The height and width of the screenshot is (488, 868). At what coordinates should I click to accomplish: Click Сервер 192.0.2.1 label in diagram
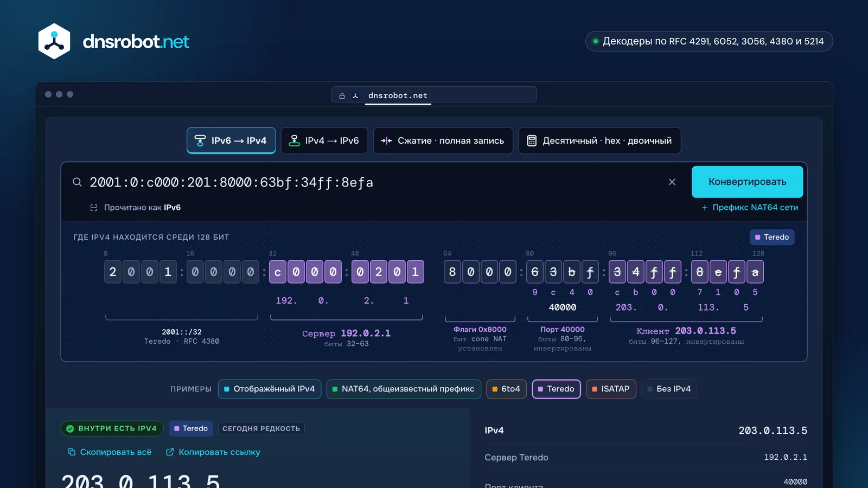[346, 333]
